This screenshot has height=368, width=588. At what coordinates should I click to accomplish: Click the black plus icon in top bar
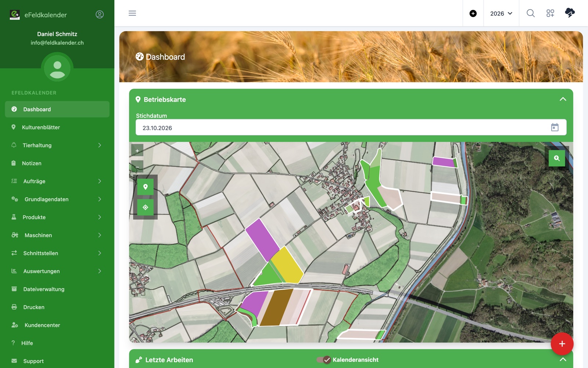(x=473, y=14)
